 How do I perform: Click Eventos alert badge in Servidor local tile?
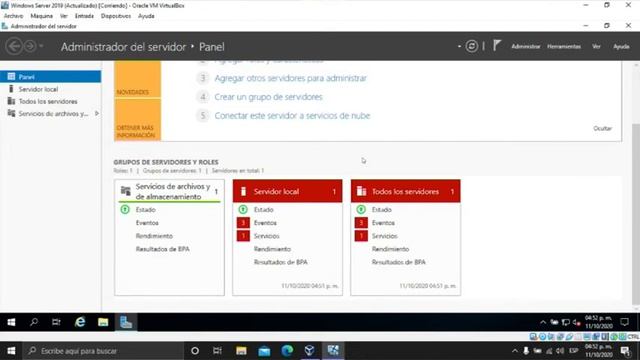point(243,222)
